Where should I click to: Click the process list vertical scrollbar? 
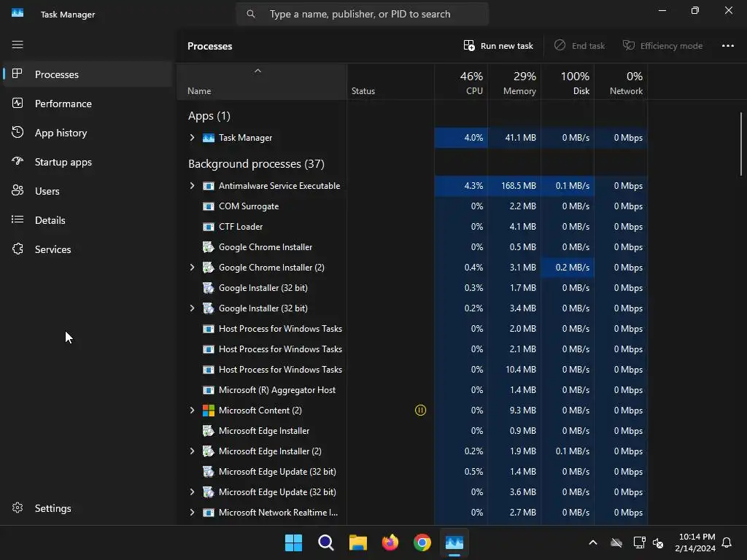coord(741,144)
